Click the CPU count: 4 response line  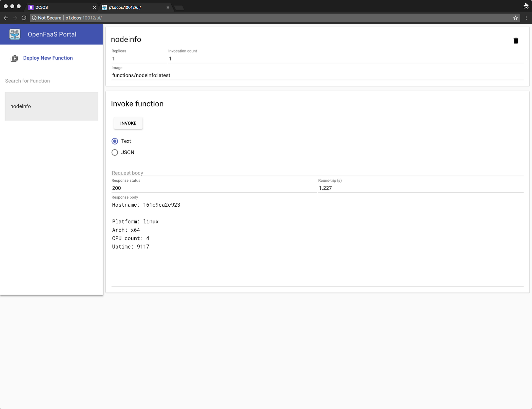tap(131, 238)
